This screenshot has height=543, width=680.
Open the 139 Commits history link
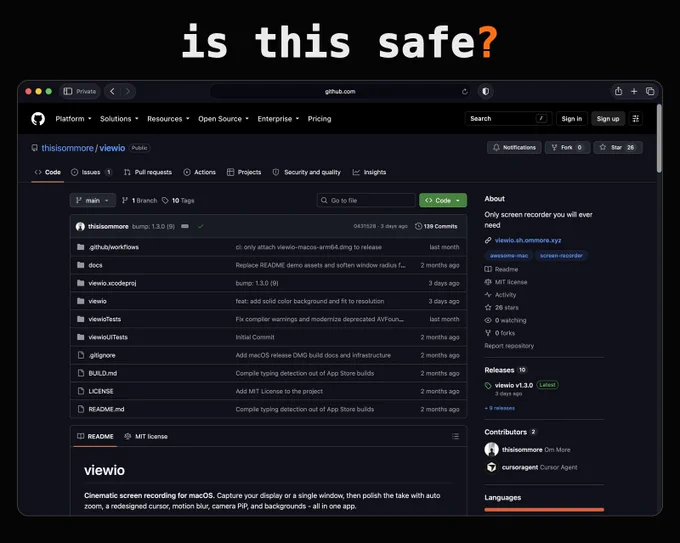click(436, 226)
